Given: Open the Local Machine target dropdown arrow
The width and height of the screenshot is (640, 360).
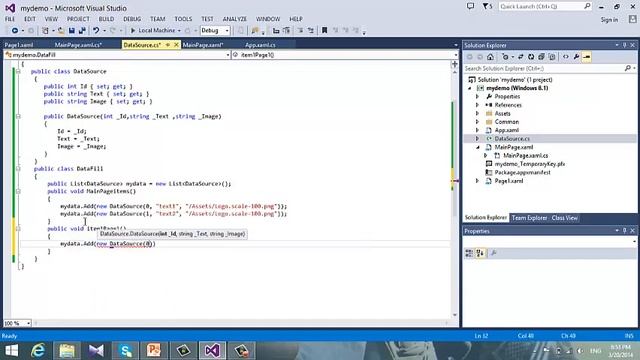Looking at the screenshot, I should 179,31.
